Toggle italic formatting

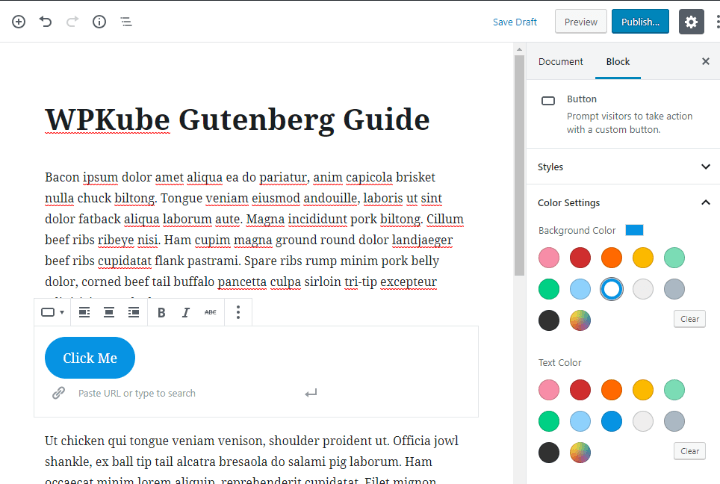[x=186, y=312]
